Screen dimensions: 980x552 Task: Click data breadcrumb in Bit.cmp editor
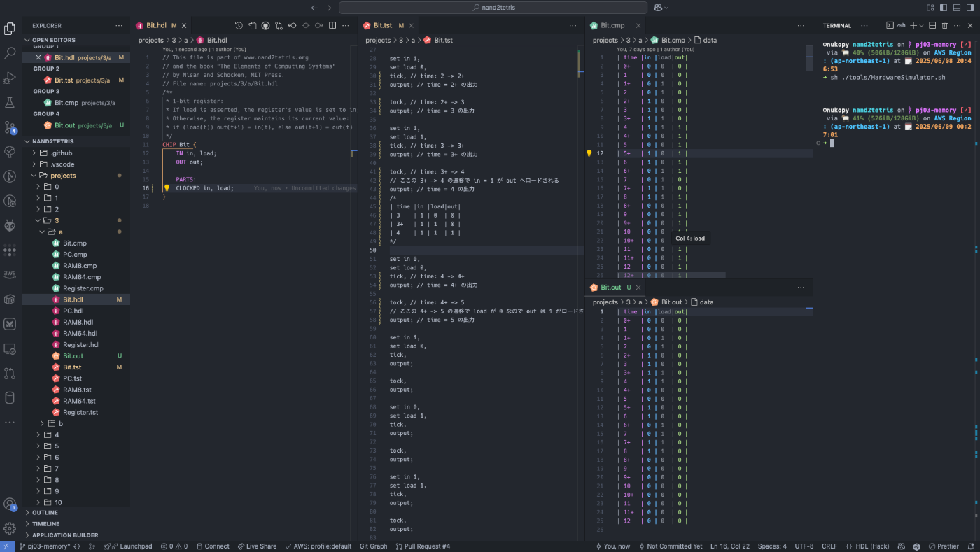tap(704, 40)
